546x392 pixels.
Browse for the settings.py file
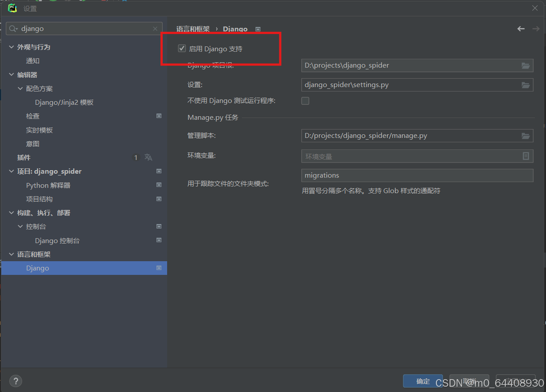click(x=526, y=85)
